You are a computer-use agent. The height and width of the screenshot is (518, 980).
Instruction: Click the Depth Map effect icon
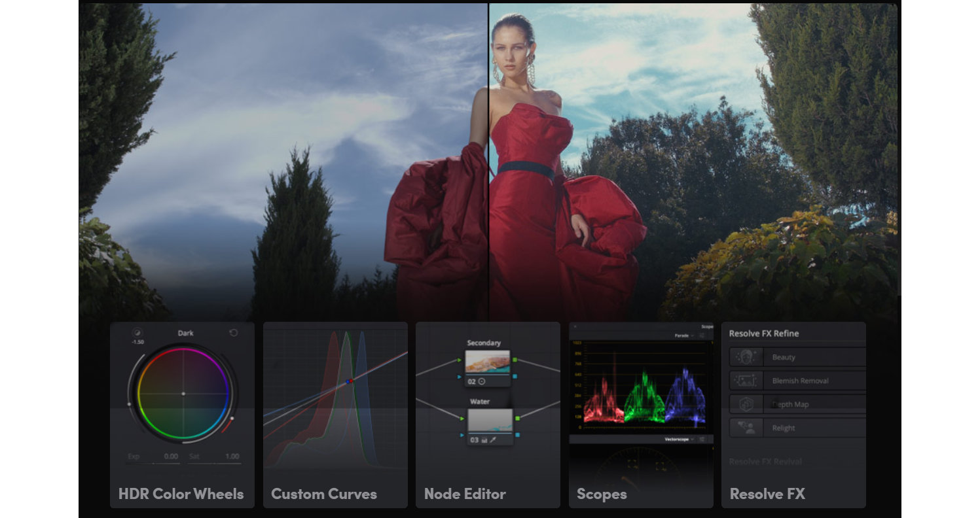746,404
